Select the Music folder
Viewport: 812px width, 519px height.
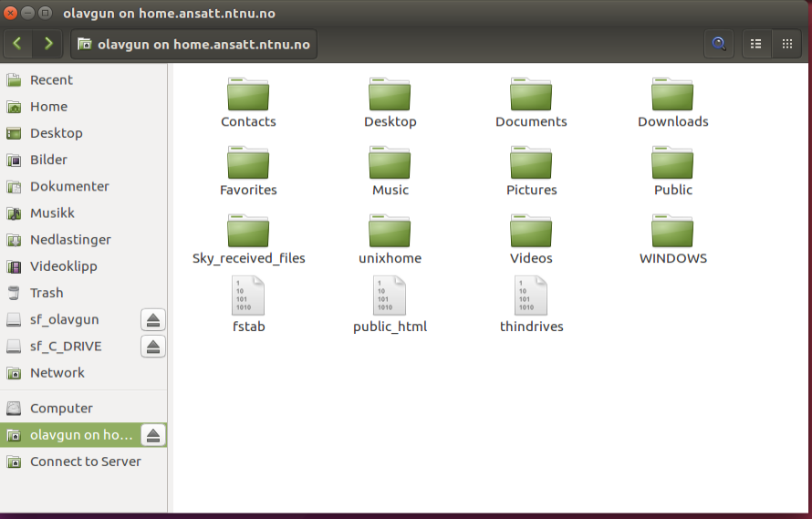click(390, 171)
